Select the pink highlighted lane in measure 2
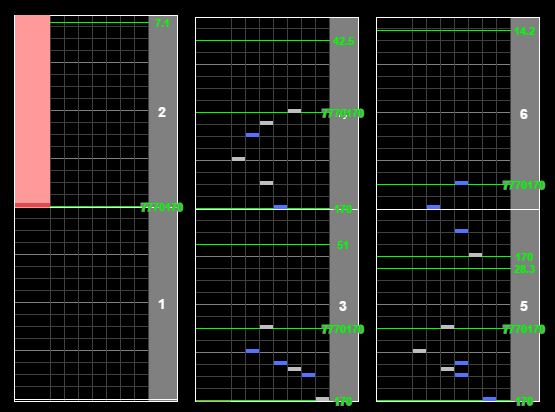The height and width of the screenshot is (412, 555). (32, 111)
